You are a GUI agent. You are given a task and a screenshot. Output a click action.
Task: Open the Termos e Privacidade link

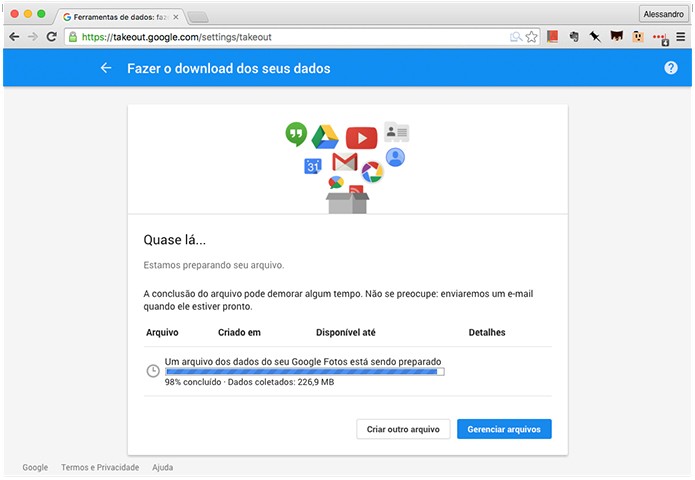pyautogui.click(x=100, y=467)
